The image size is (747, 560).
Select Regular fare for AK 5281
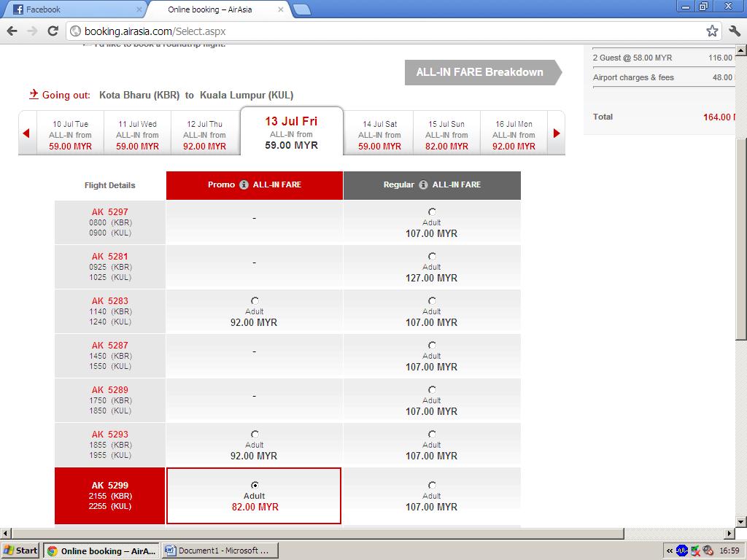pos(432,256)
